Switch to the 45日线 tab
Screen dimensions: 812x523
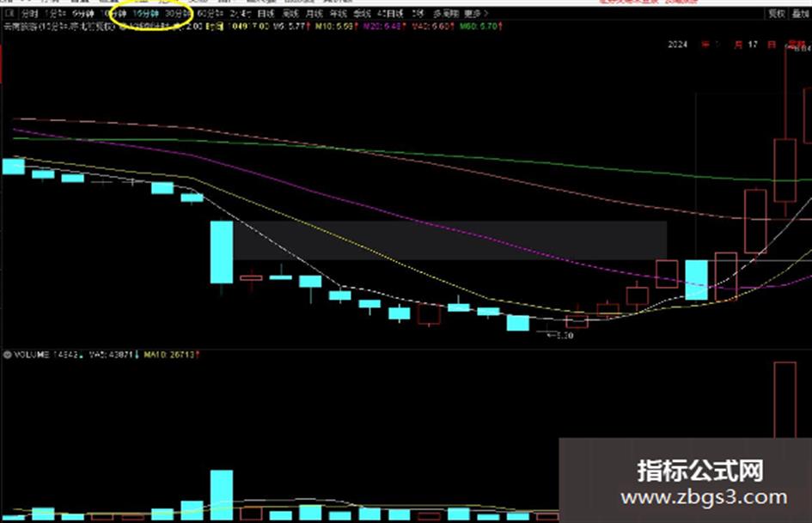tap(390, 14)
